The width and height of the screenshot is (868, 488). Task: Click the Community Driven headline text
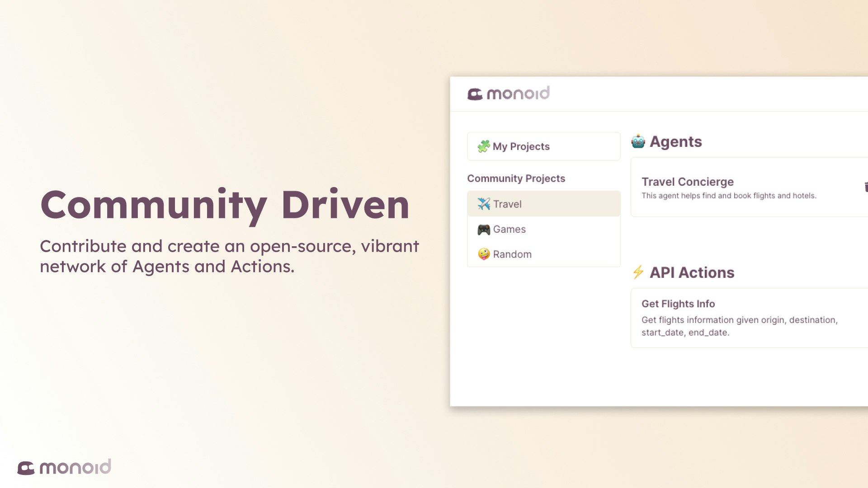pyautogui.click(x=225, y=205)
